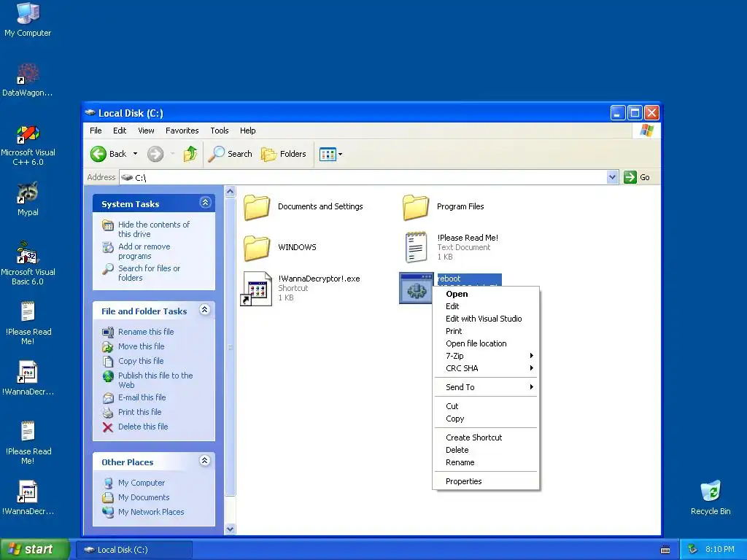Image resolution: width=747 pixels, height=560 pixels.
Task: Expand the Send To submenu
Action: point(486,387)
